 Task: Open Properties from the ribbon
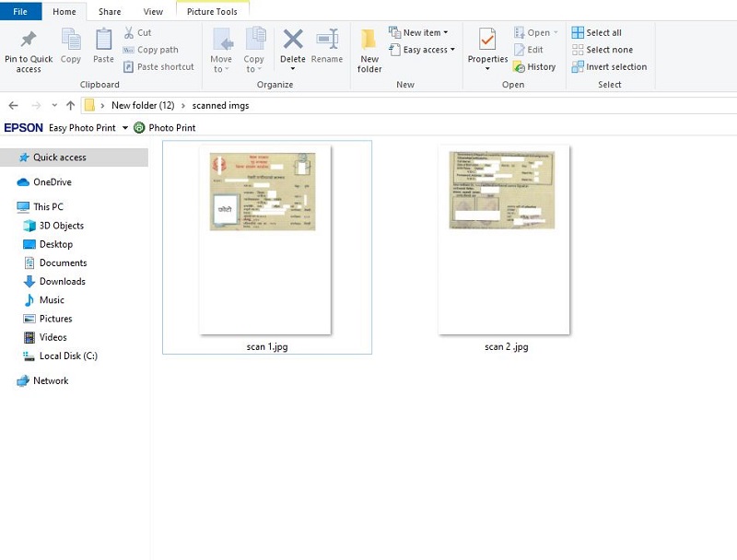(x=487, y=41)
